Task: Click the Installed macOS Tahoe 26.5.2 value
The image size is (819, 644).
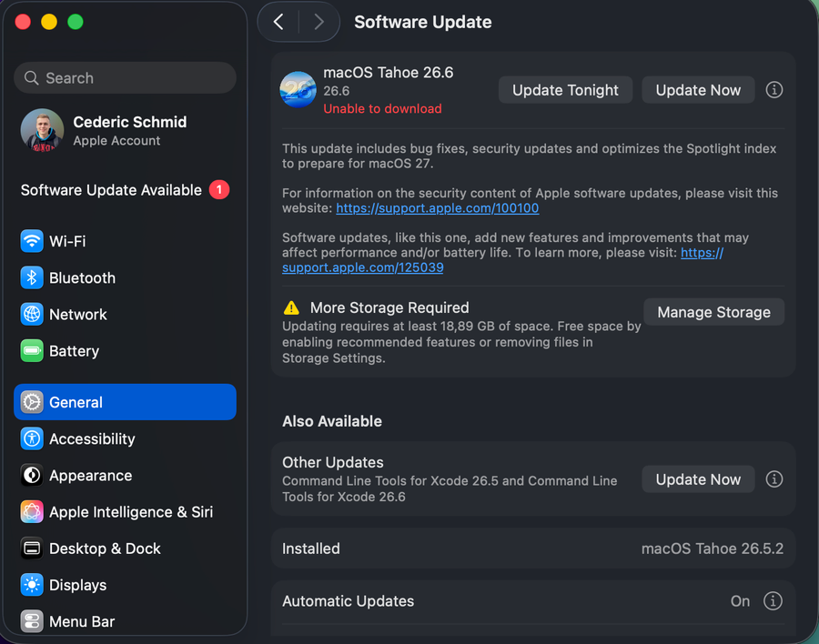Action: pos(713,548)
